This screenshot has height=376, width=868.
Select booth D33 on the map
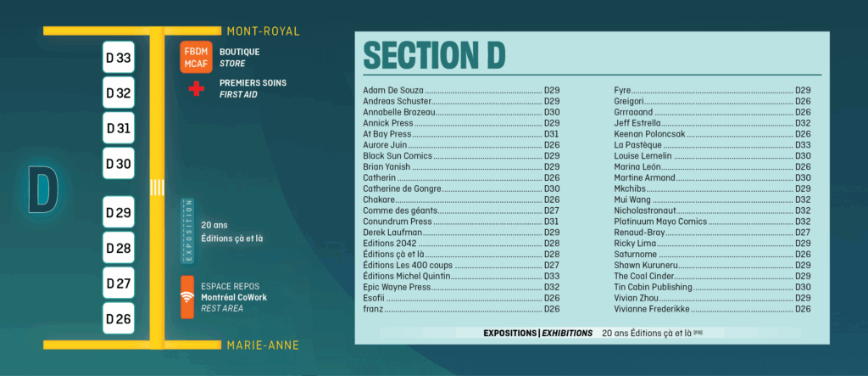pyautogui.click(x=118, y=58)
